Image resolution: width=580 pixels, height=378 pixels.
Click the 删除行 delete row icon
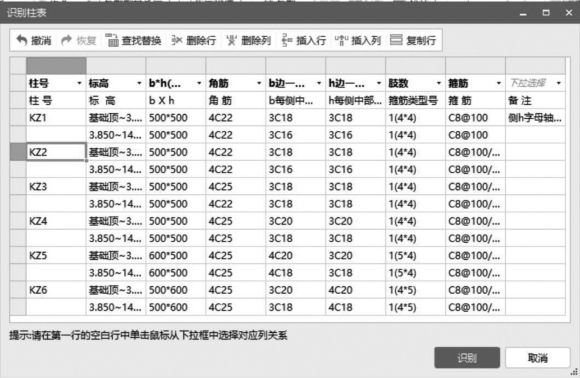pos(177,40)
